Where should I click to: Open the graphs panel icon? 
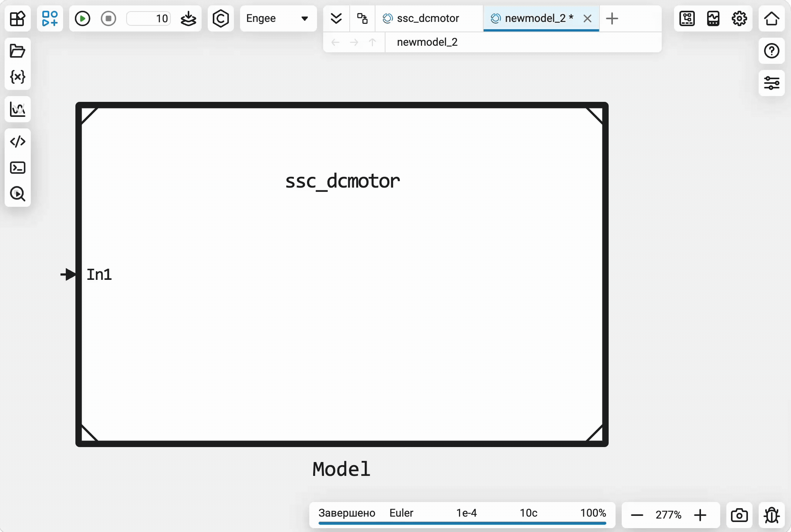18,109
